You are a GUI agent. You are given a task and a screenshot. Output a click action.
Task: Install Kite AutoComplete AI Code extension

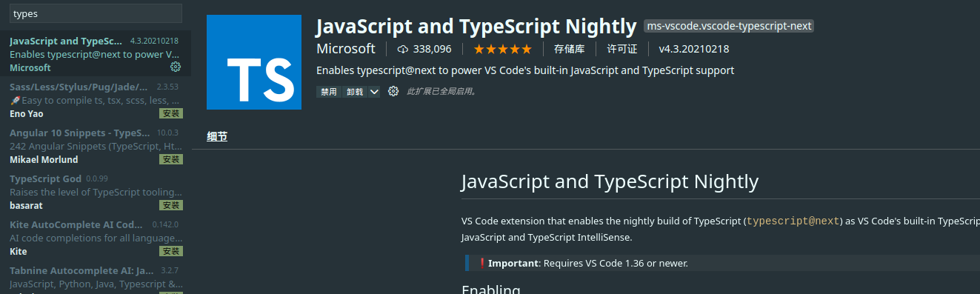click(x=171, y=251)
